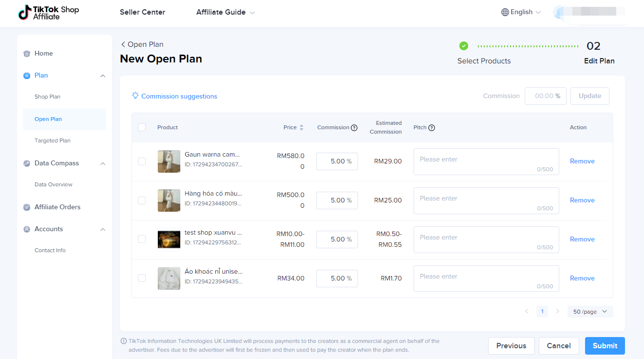Click the globe language icon
The height and width of the screenshot is (359, 644).
[x=505, y=12]
